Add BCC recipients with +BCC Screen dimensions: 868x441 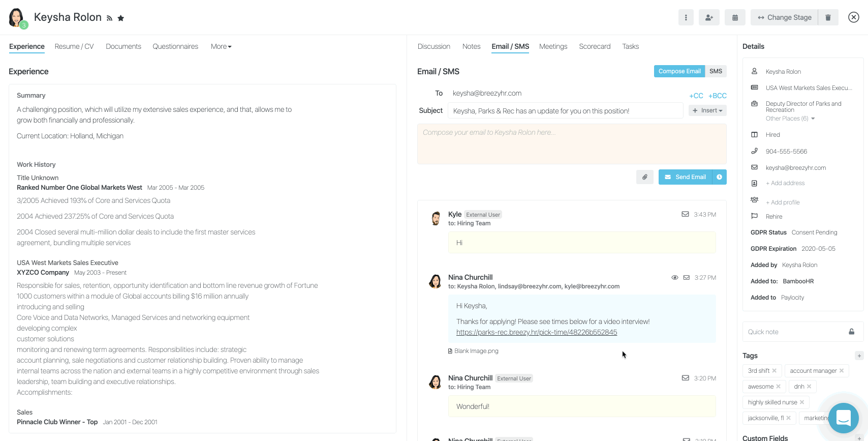718,96
